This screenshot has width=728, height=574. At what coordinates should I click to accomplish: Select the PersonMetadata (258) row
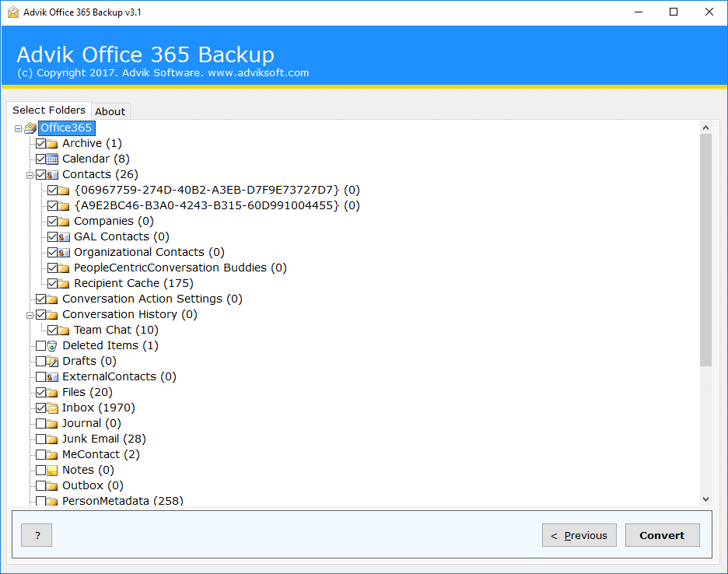(x=123, y=501)
